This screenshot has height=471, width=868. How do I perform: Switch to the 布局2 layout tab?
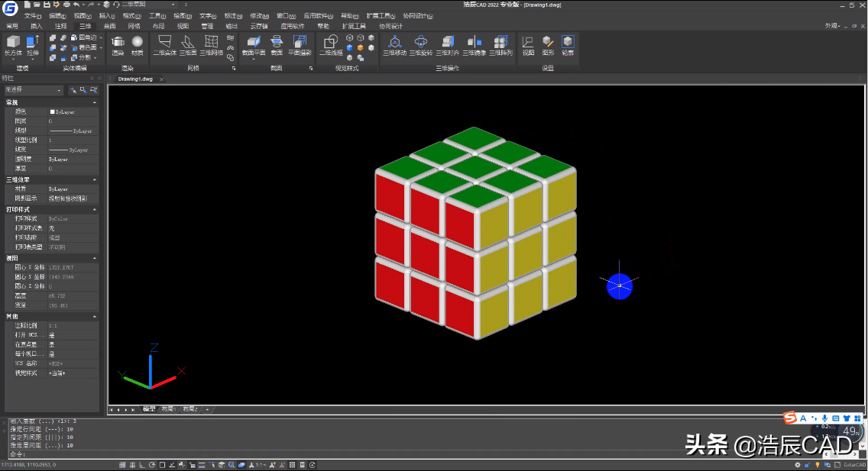[189, 409]
